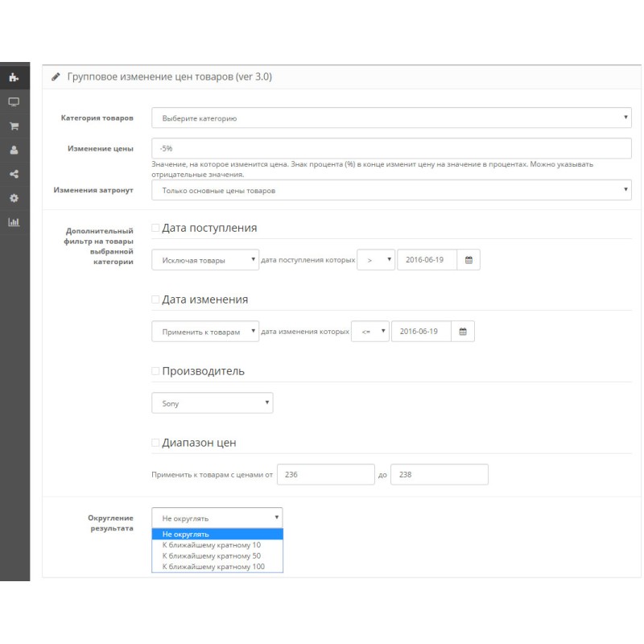Open the Reports bar chart sidebar icon
The height and width of the screenshot is (644, 644).
point(14,222)
